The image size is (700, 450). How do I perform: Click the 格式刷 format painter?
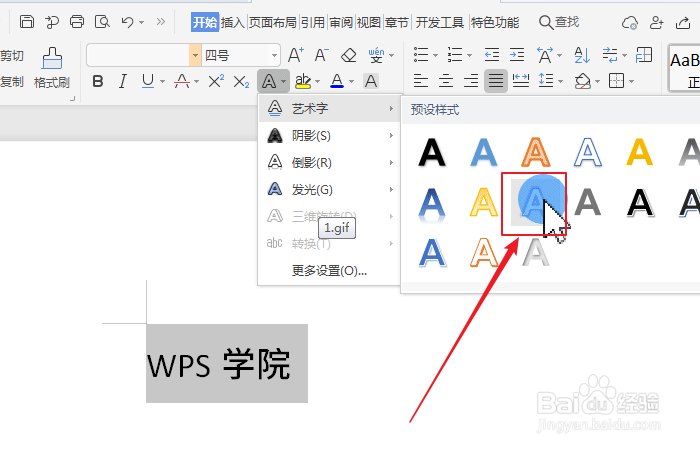[52, 68]
